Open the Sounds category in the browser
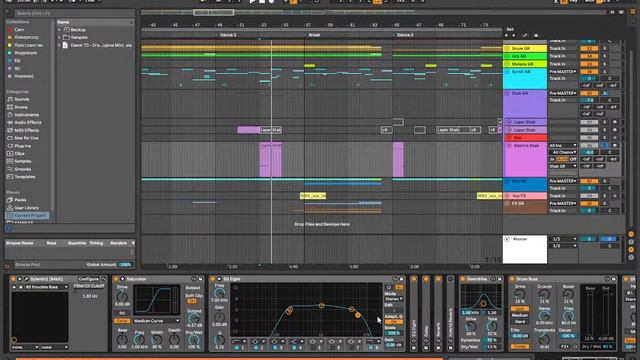This screenshot has width=640, height=360. 22,99
